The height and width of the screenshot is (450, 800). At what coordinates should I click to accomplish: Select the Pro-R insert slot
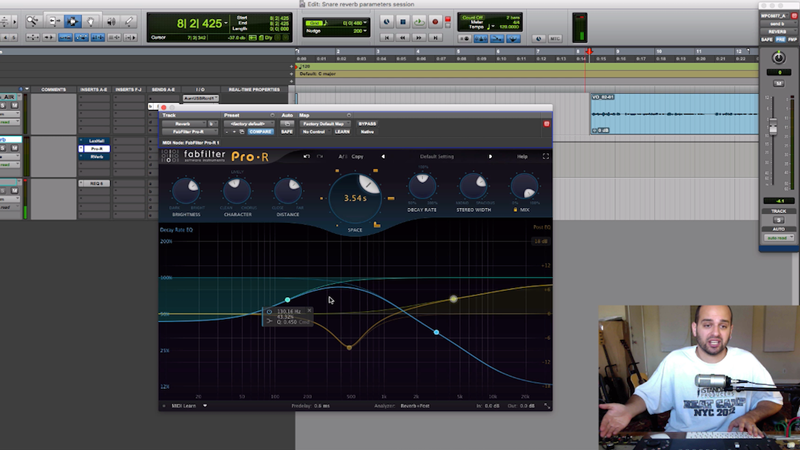(x=96, y=149)
